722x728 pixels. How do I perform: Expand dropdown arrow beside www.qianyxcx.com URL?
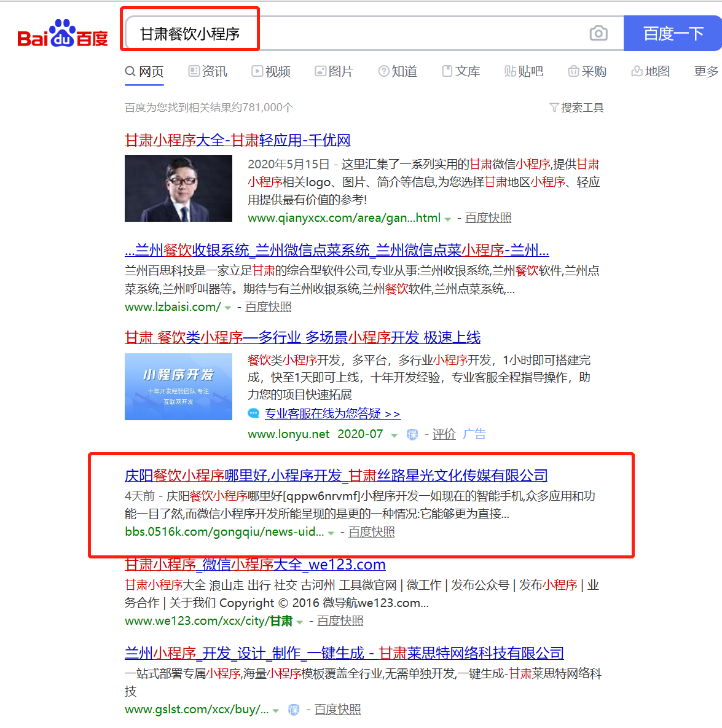[x=447, y=219]
